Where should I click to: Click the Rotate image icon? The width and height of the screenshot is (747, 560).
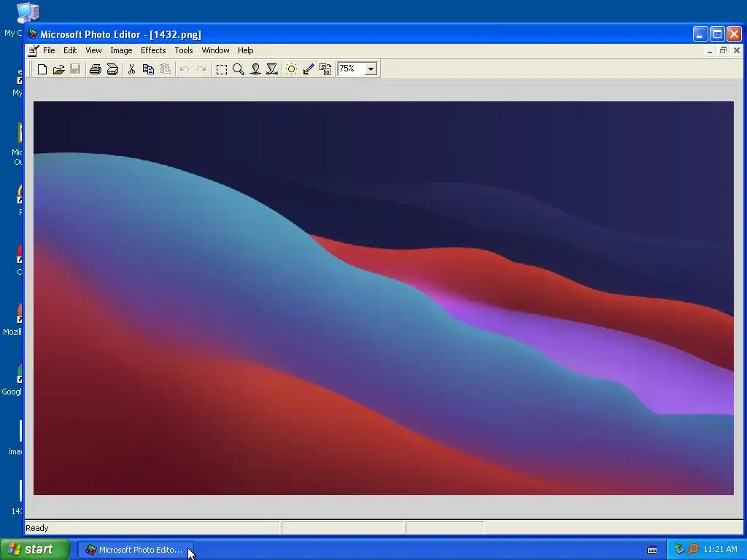click(325, 69)
